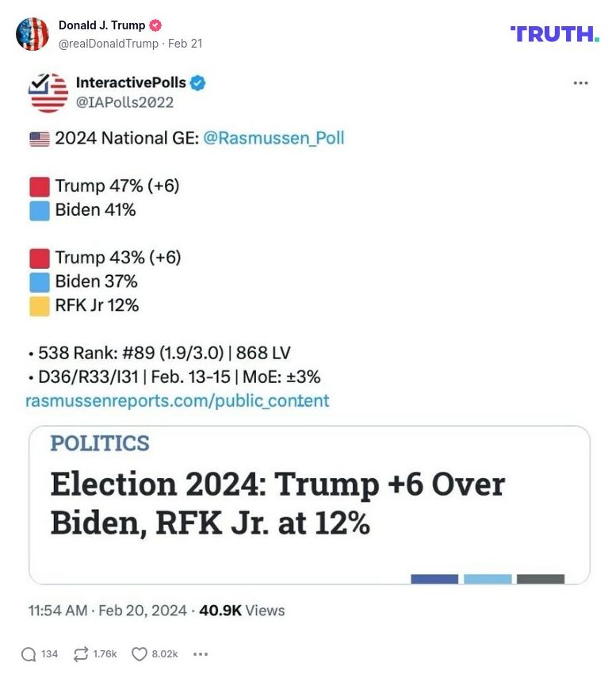
Task: Reply using the speech bubble icon
Action: [x=30, y=653]
